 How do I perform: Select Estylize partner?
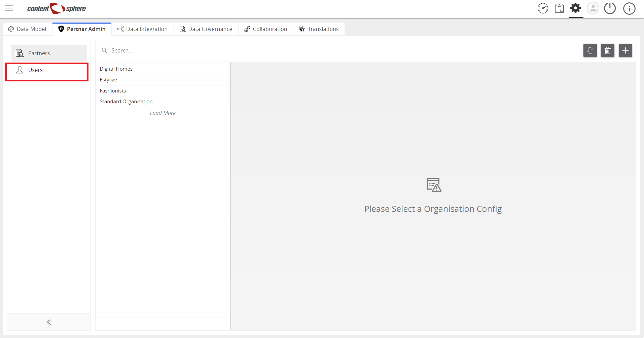pyautogui.click(x=163, y=80)
